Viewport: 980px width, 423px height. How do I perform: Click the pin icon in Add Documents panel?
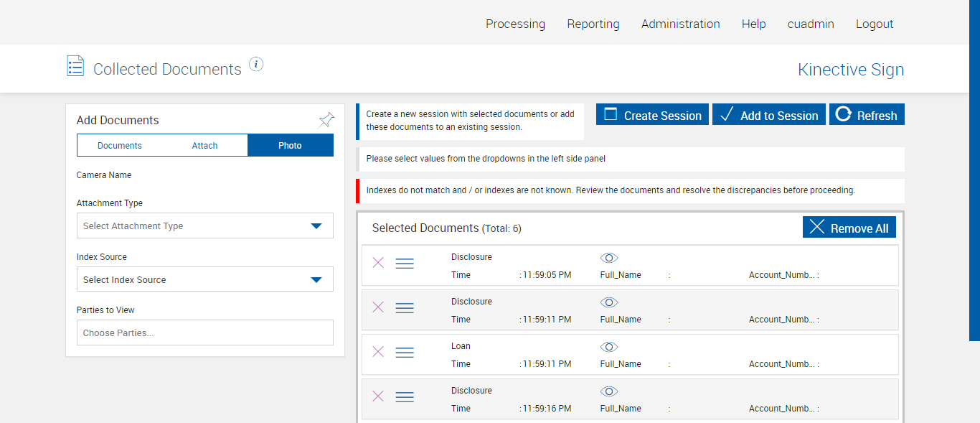(x=326, y=119)
